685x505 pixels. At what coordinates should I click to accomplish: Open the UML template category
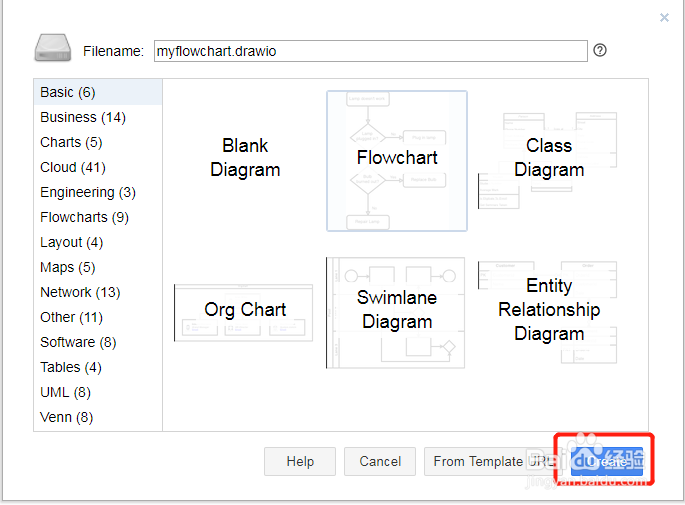click(66, 392)
